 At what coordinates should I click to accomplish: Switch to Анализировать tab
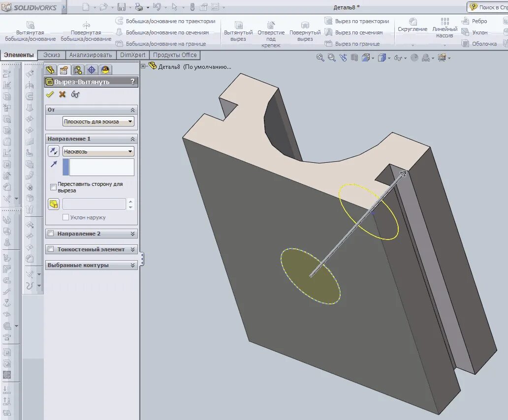91,55
